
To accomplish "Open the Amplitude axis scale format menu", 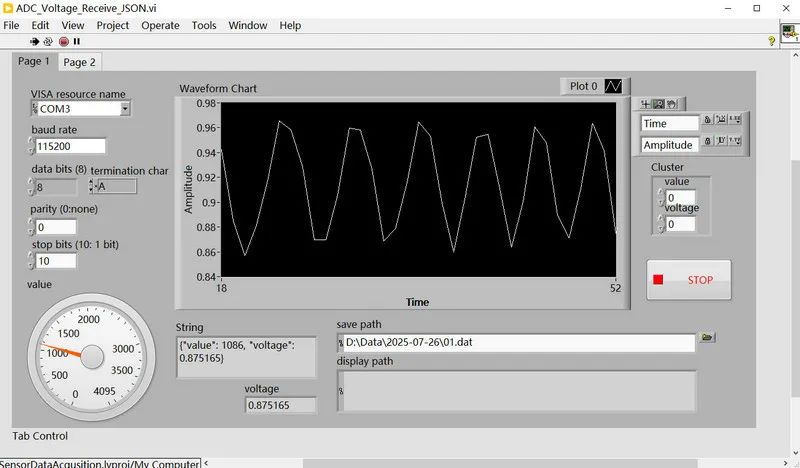I will [735, 141].
